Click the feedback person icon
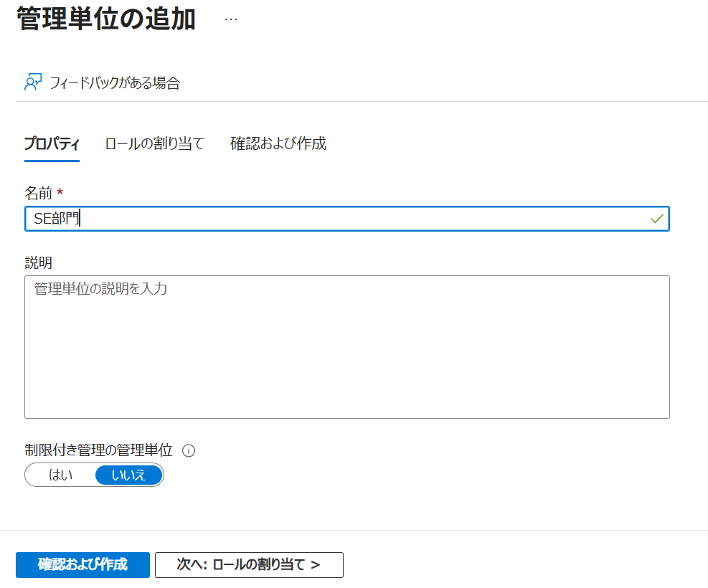The image size is (708, 588). coord(33,82)
